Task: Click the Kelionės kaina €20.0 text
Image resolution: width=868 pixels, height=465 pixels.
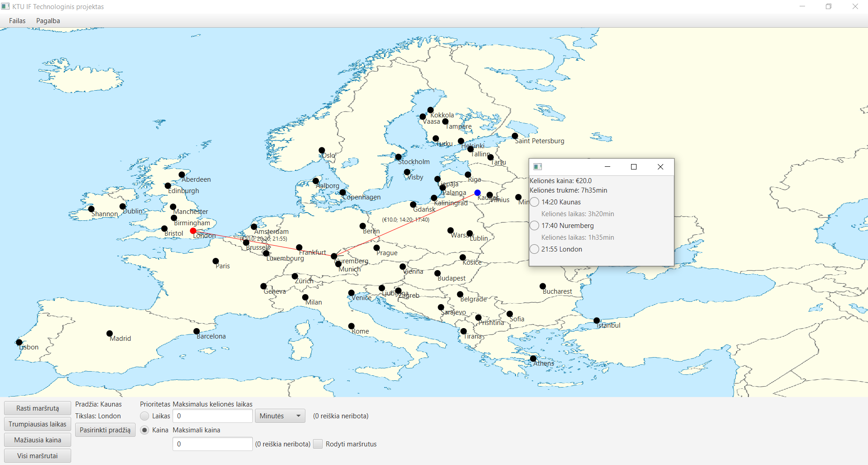Action: [560, 181]
